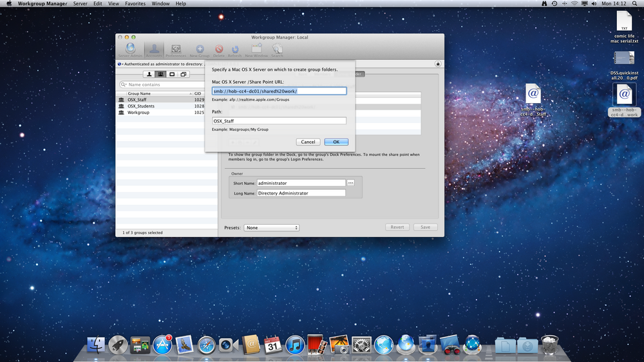This screenshot has height=362, width=644.
Task: Select the Accounts toolbar icon
Action: [x=154, y=50]
